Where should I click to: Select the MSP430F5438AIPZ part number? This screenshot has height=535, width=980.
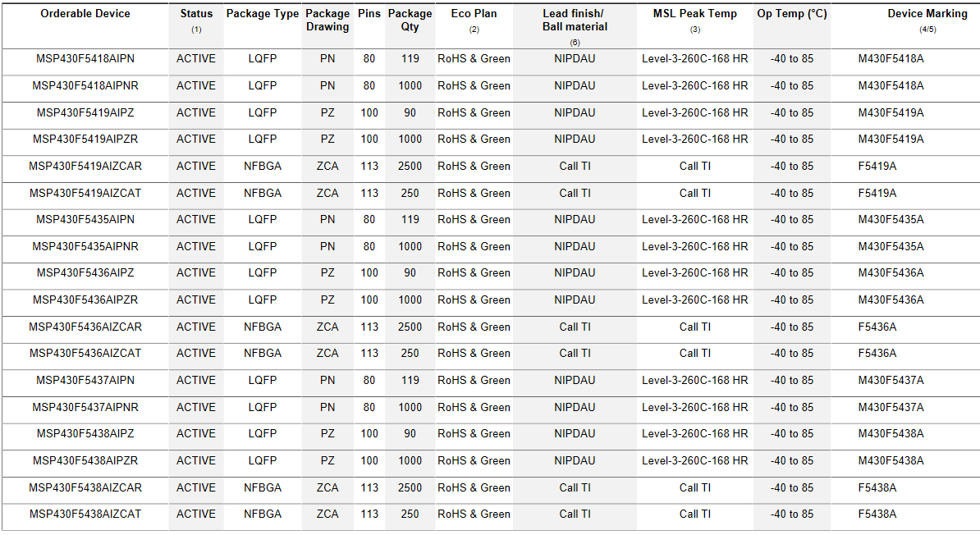(x=85, y=433)
